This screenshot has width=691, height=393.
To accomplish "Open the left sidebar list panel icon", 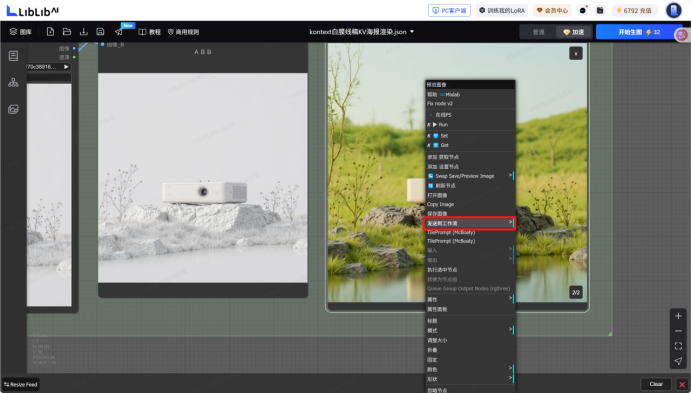I will 13,56.
